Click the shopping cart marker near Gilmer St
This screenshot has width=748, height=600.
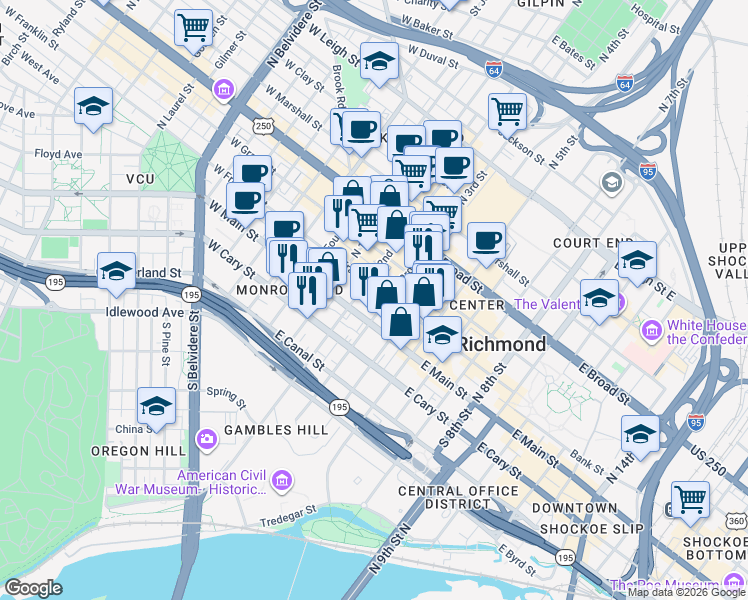(193, 28)
